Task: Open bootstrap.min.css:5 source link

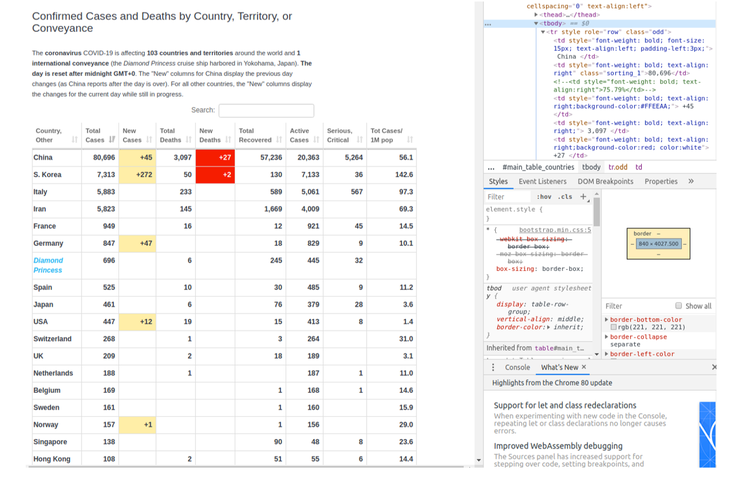Action: [555, 230]
